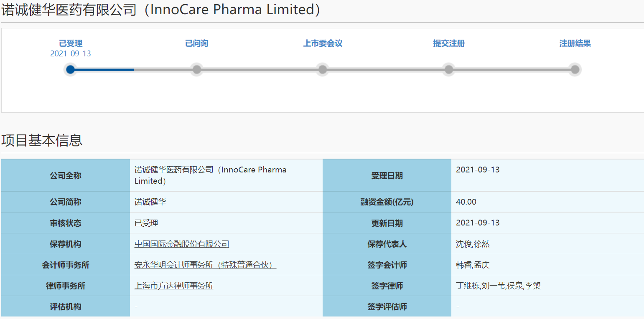
Task: Select the 注册结果 stage label
Action: (575, 43)
